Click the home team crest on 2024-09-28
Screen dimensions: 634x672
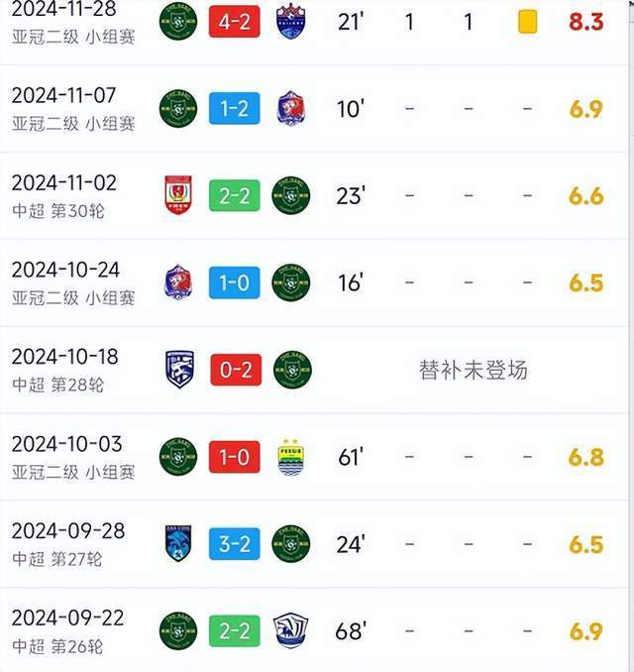[x=178, y=544]
